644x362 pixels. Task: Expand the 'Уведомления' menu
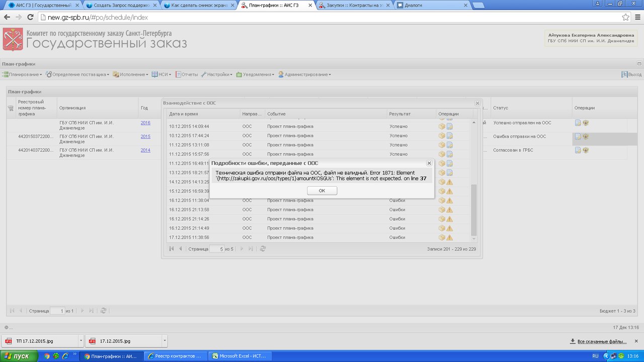255,74
